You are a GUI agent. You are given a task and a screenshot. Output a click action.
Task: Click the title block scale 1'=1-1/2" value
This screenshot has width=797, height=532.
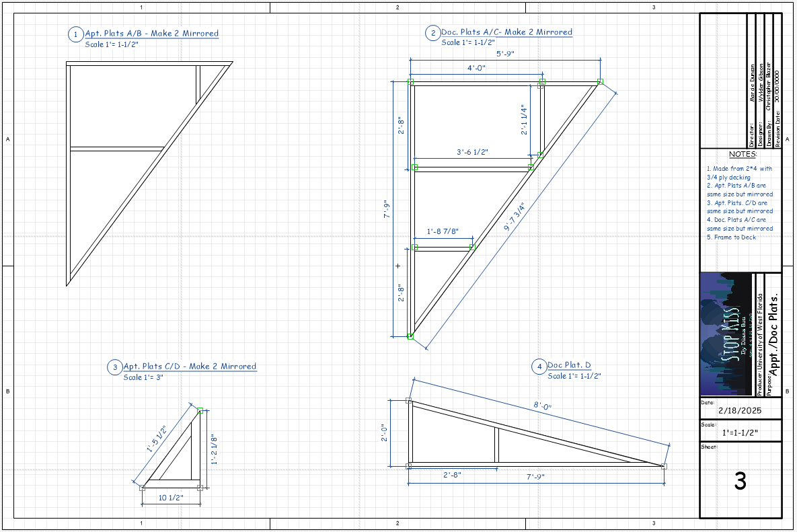[x=740, y=433]
